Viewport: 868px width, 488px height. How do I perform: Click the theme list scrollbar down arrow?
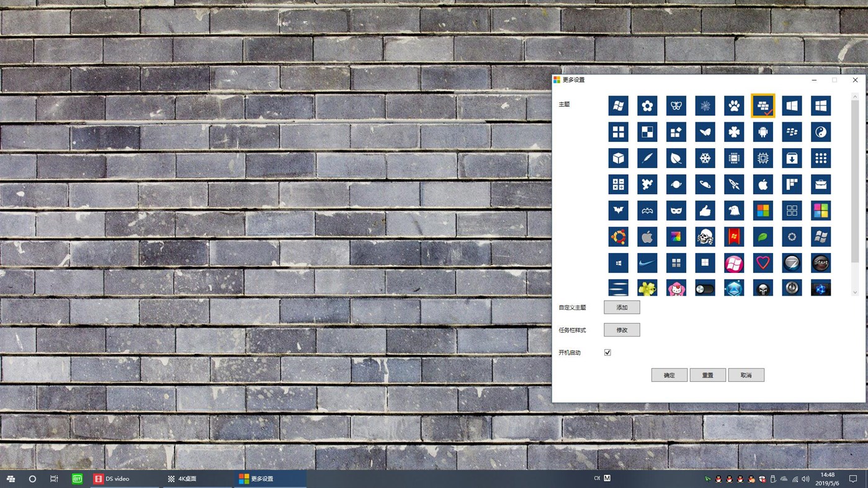854,291
